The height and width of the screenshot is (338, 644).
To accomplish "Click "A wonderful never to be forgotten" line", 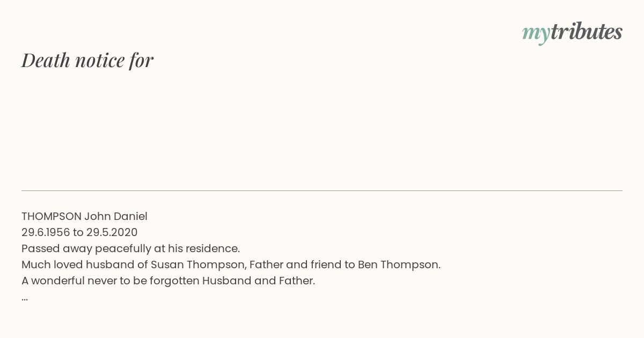I will click(x=168, y=281).
